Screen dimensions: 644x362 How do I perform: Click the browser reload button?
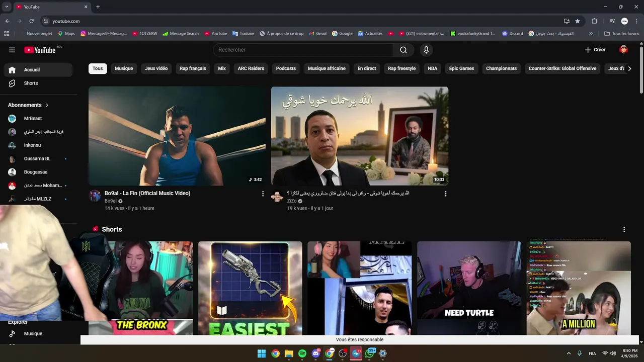(x=31, y=21)
